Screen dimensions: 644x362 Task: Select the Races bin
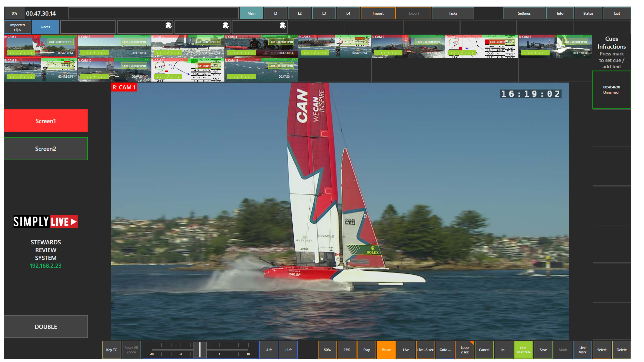[45, 27]
